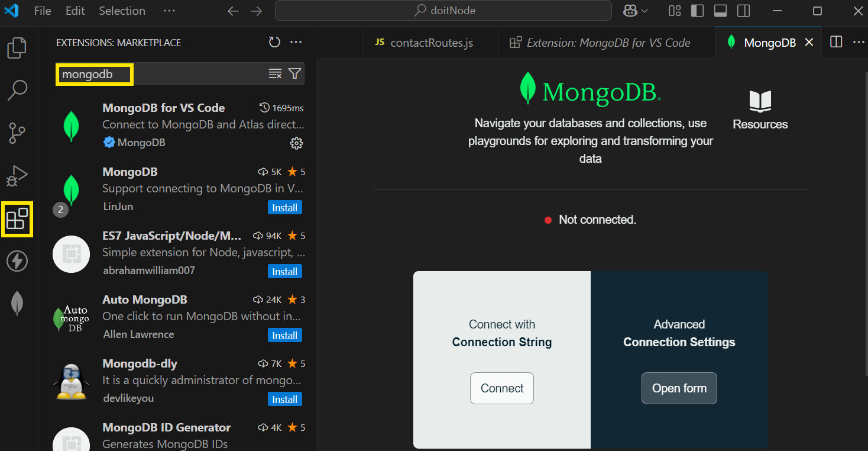Click the Auto MongoDB extension logo
The width and height of the screenshot is (868, 451).
[x=72, y=318]
